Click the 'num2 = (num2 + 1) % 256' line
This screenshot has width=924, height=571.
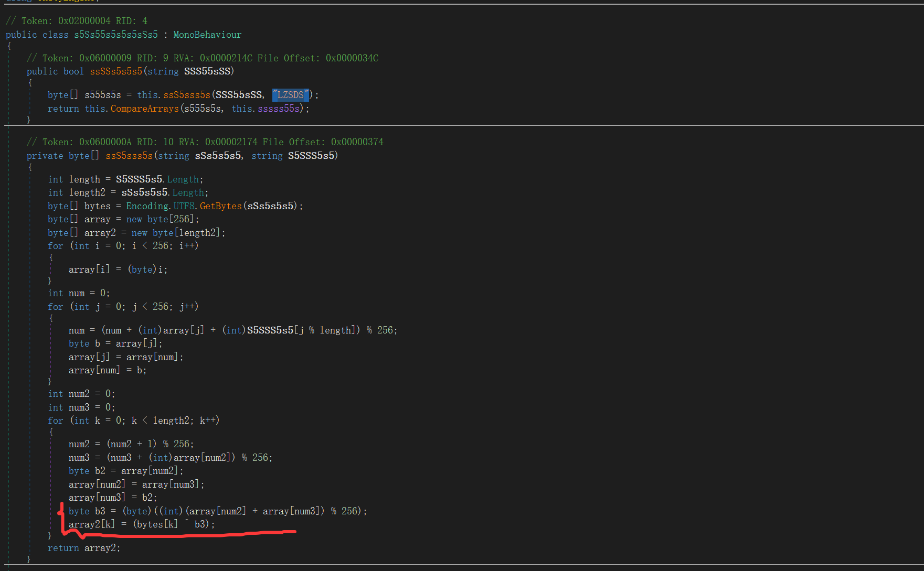(131, 444)
